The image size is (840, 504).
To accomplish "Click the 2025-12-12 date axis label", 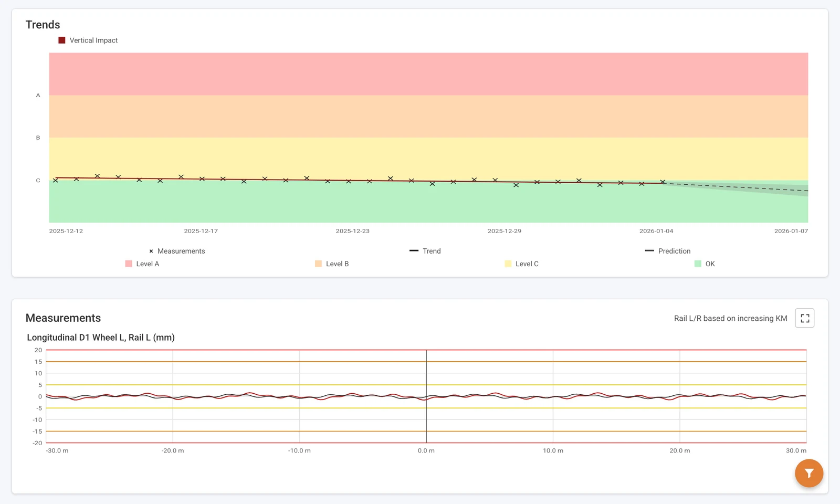I will click(x=66, y=231).
